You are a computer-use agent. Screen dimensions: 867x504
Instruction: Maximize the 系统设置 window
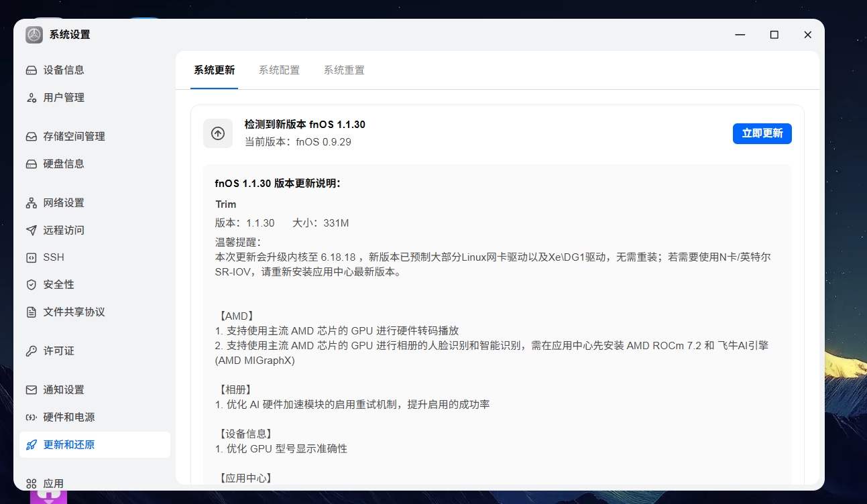click(x=774, y=35)
